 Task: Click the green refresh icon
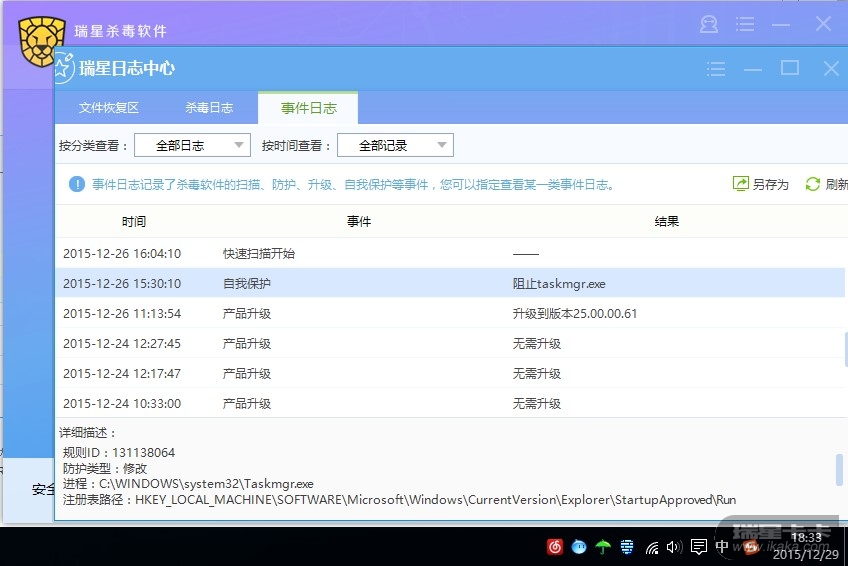(x=813, y=184)
